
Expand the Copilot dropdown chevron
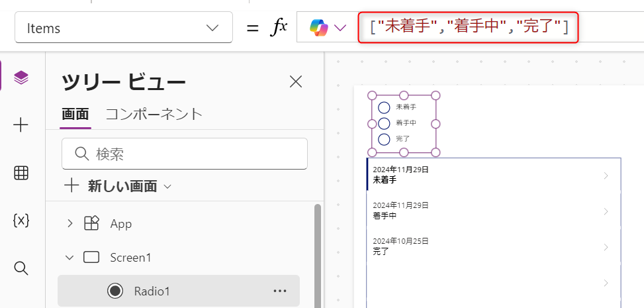[x=340, y=28]
